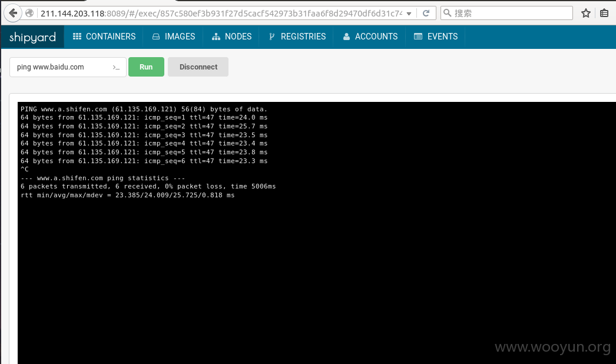Click the icmp_seq=6 output line
Viewport: 616px width, 364px height.
pos(144,161)
